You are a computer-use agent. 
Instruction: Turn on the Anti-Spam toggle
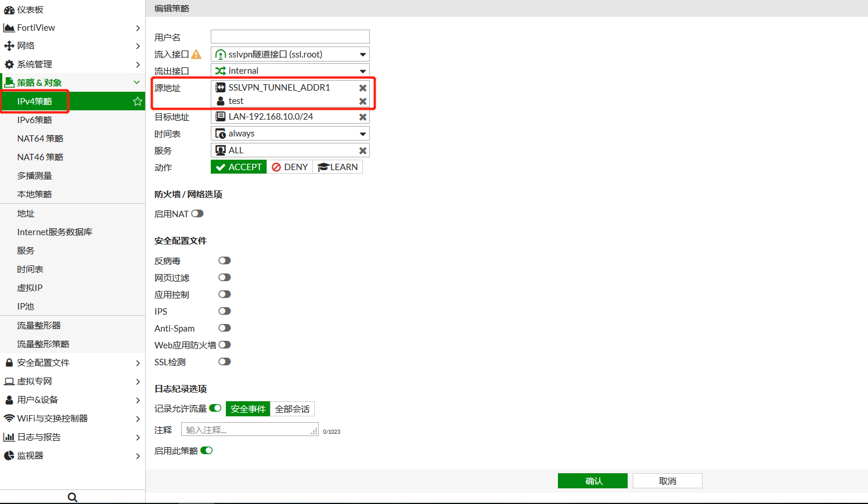225,328
